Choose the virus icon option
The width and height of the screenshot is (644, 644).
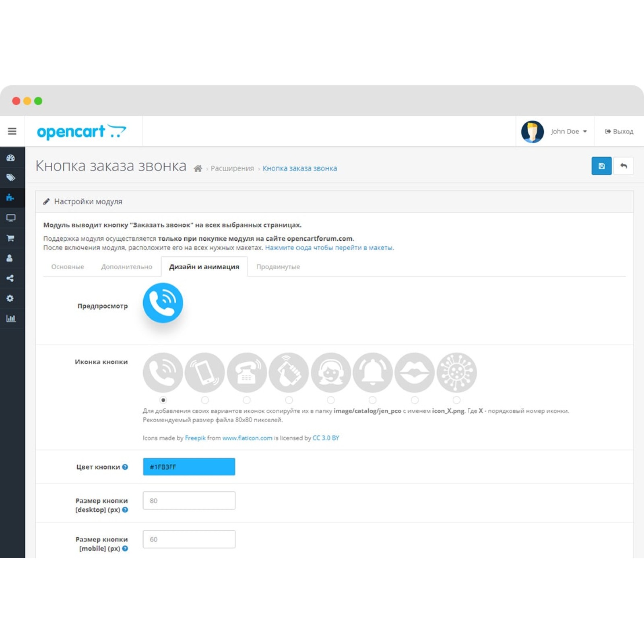tap(456, 373)
